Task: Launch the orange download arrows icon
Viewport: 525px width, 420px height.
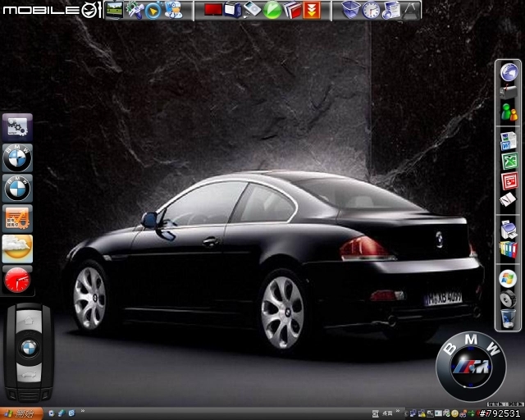Action: [x=312, y=11]
